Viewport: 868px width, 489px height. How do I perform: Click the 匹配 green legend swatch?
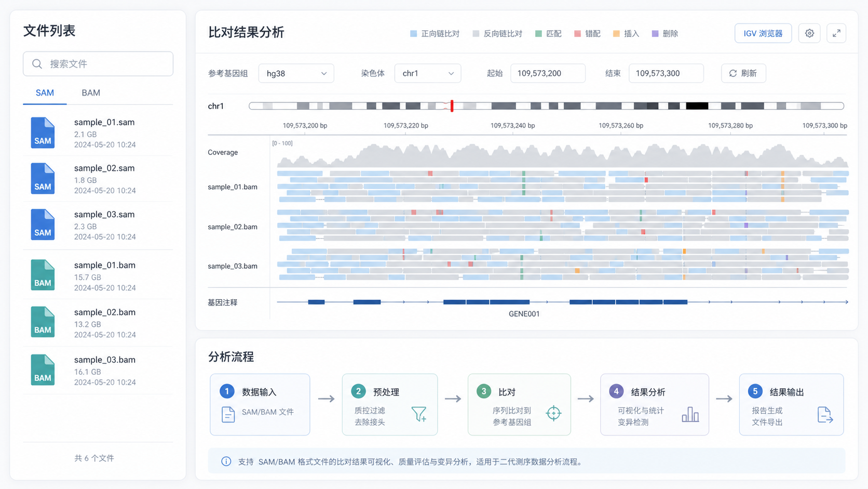[538, 34]
